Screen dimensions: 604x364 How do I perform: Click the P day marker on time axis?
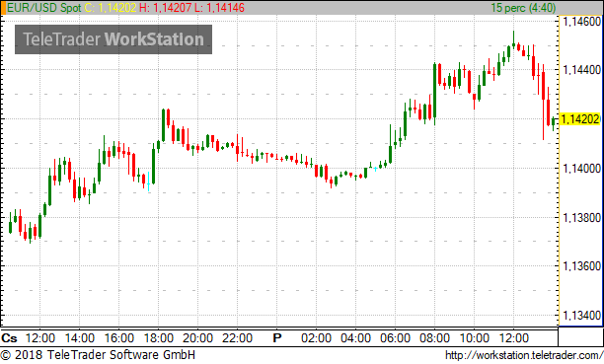277,338
